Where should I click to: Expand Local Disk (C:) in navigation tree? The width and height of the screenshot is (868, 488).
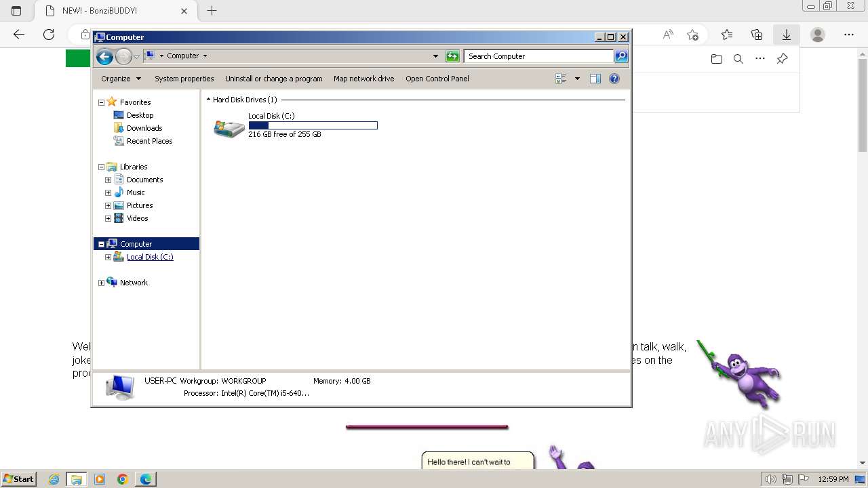click(108, 257)
